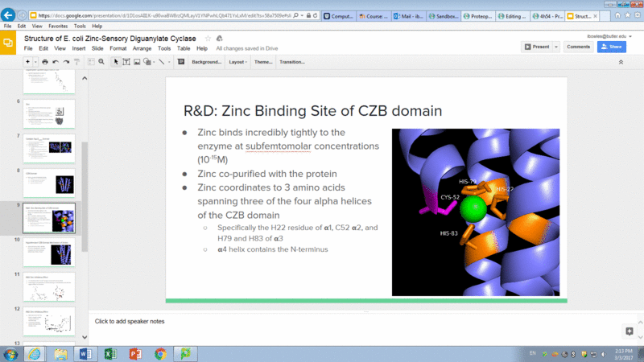644x362 pixels.
Task: Undo the last action with the undo arrow
Action: [x=56, y=62]
